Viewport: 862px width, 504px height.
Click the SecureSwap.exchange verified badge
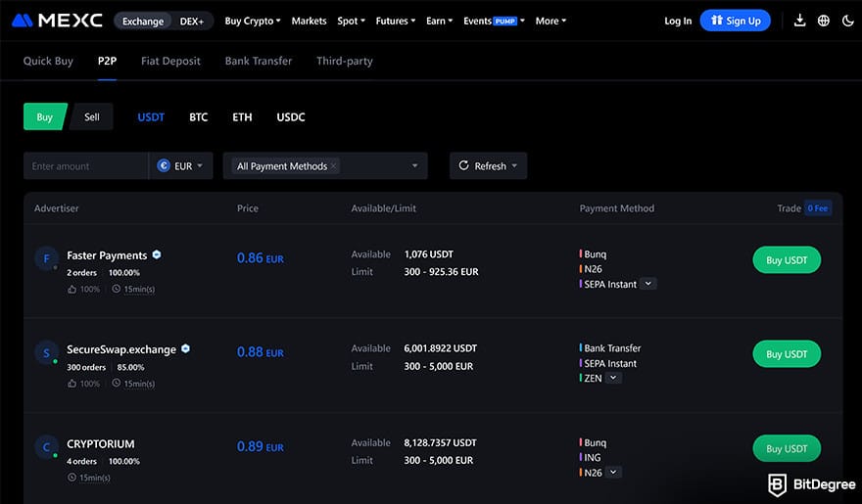tap(186, 348)
